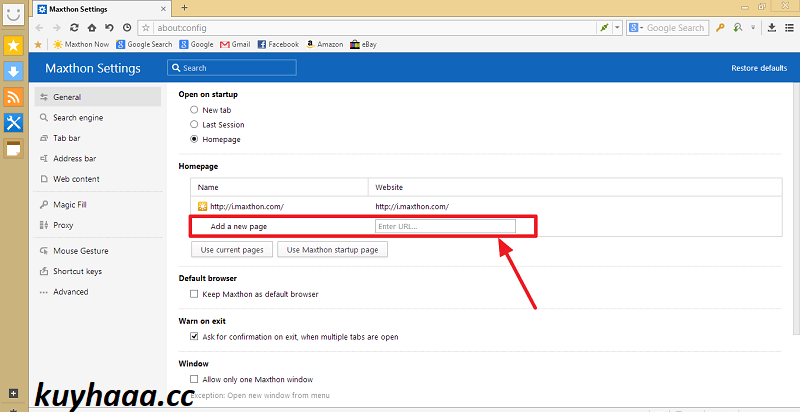The image size is (800, 412).
Task: Open the tools wrench sidebar icon
Action: (x=13, y=122)
